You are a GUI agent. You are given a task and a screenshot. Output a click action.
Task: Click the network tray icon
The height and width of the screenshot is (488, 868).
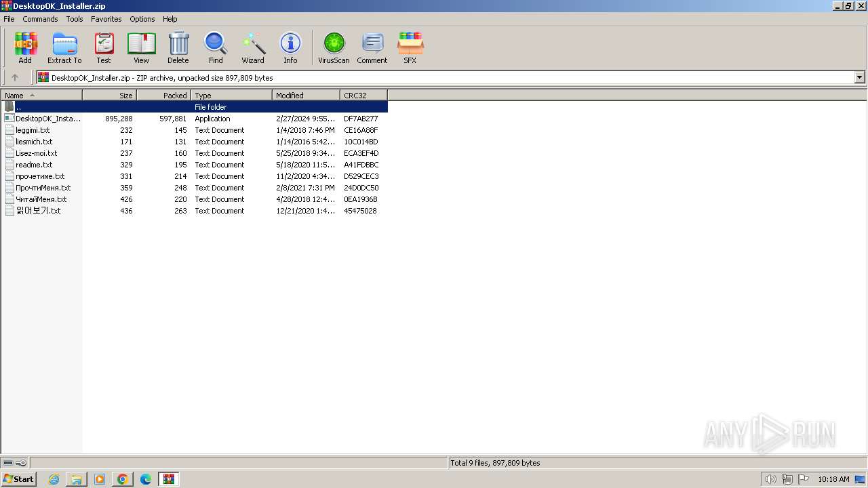787,479
